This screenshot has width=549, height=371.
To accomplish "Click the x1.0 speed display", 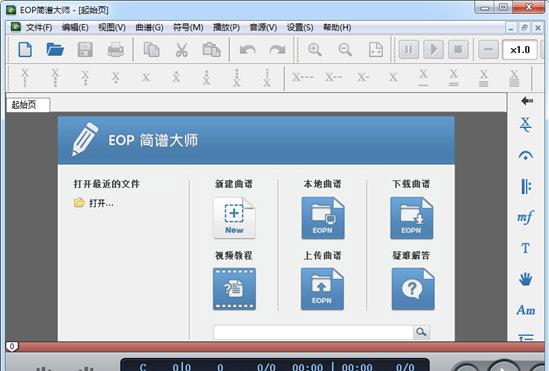I will [520, 50].
